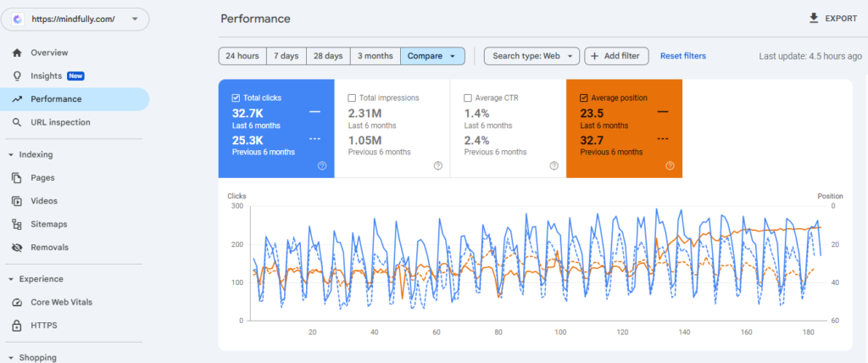Click the Core Web Vitals gauge icon
Image resolution: width=868 pixels, height=363 pixels.
[16, 302]
